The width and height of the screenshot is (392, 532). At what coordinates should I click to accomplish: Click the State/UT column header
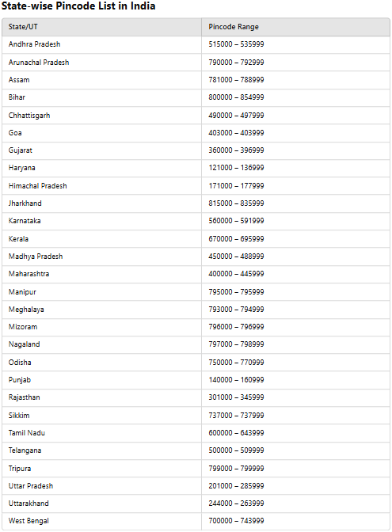(23, 27)
